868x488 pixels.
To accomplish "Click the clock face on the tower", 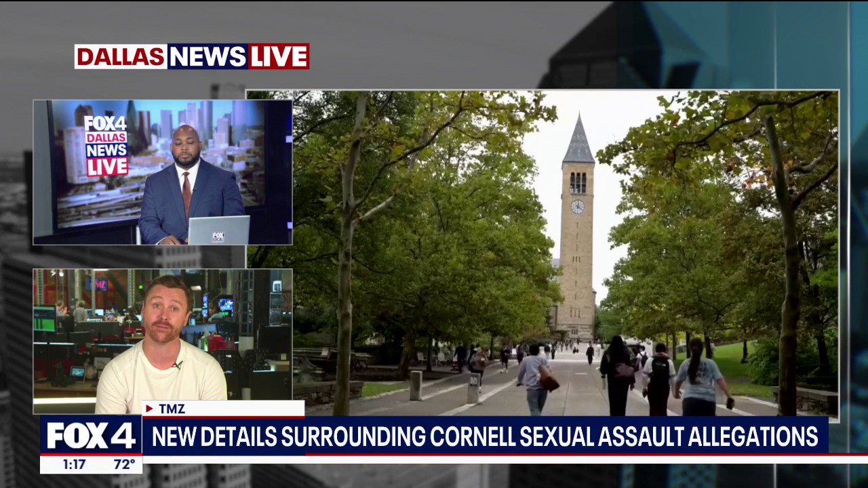I will point(578,207).
